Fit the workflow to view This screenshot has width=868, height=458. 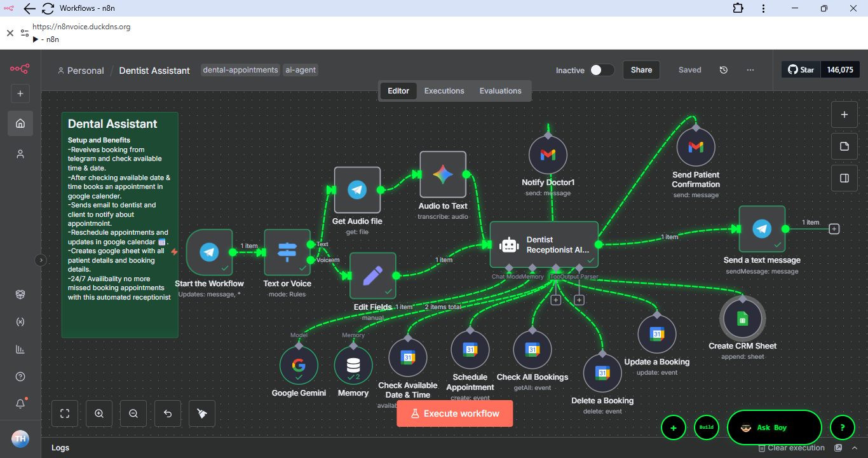pyautogui.click(x=65, y=413)
